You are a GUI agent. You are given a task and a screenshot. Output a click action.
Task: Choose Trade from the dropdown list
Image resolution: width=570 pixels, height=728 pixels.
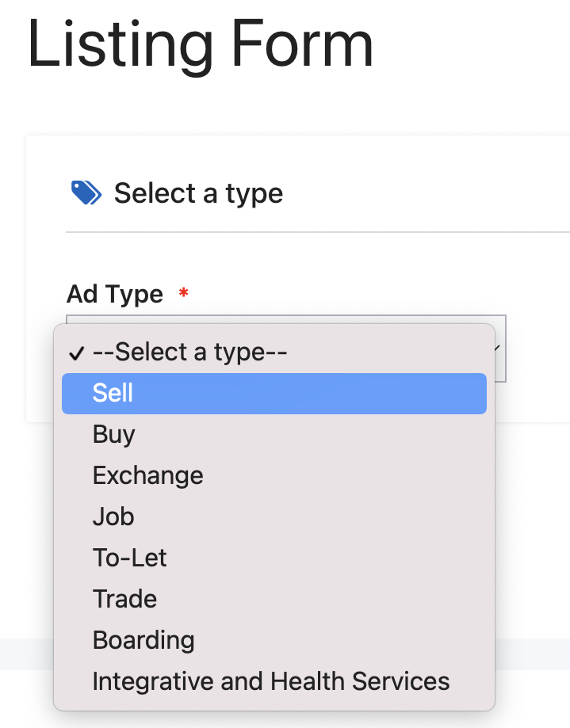[x=125, y=599]
